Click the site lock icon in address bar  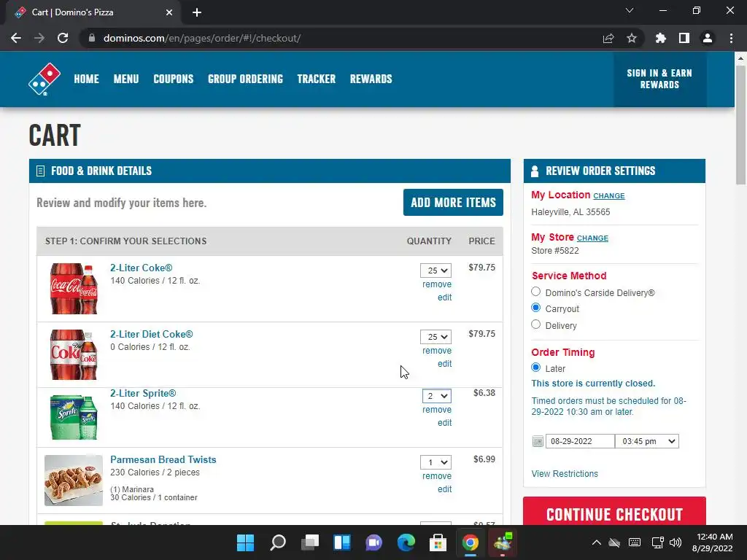92,38
